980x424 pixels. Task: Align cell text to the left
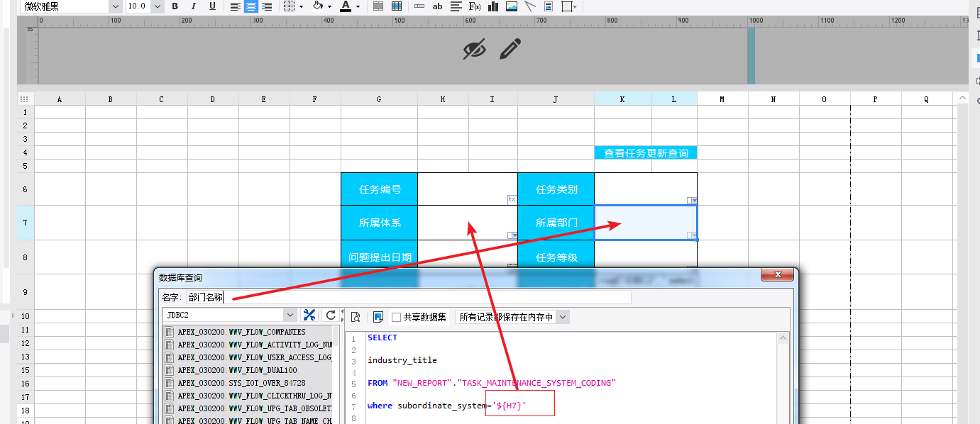[x=236, y=6]
